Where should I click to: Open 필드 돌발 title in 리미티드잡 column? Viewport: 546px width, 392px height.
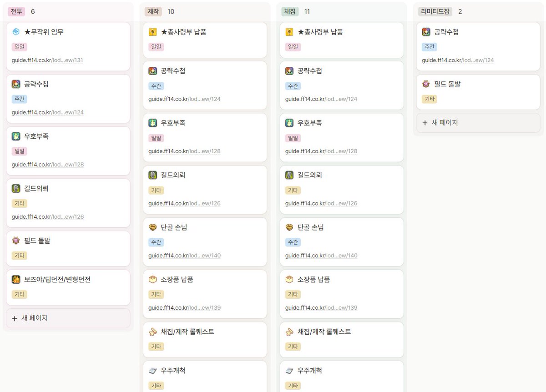click(447, 84)
